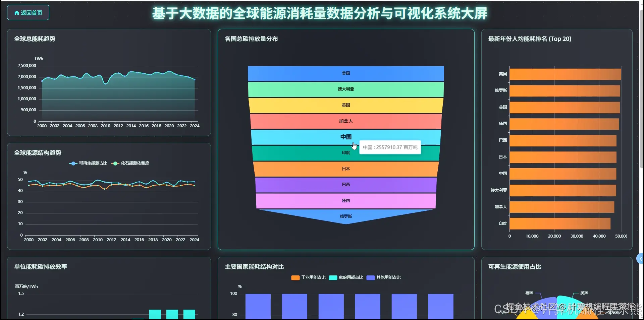This screenshot has height=320, width=644.
Task: Click the 英国 bar in per-capita ranking
Action: click(565, 74)
